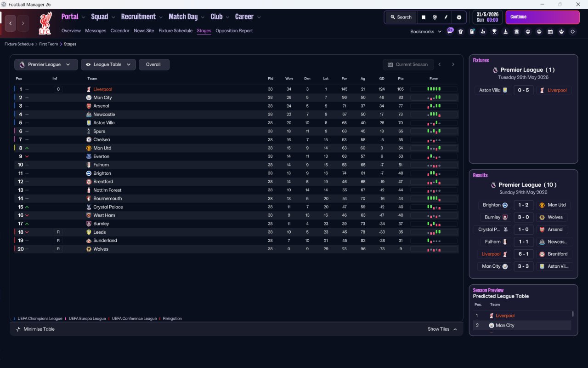Viewport: 588px width, 368px height.
Task: Click the Search box
Action: tap(401, 17)
